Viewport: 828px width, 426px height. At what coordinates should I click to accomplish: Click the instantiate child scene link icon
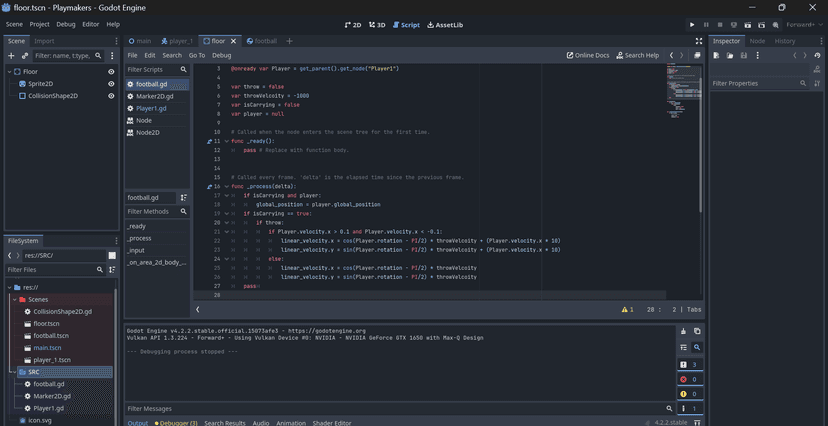(x=25, y=56)
